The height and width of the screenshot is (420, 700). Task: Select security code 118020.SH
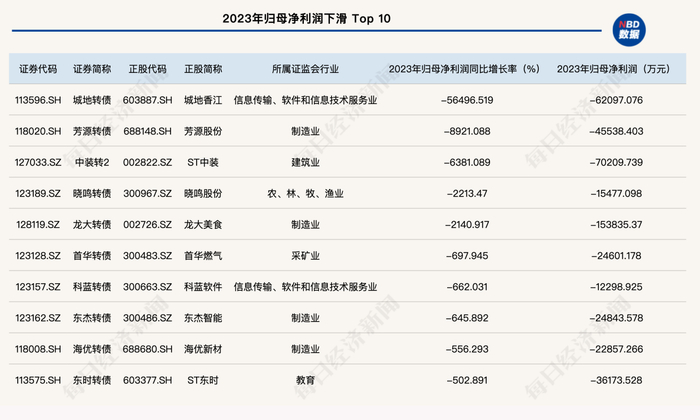[x=38, y=131]
